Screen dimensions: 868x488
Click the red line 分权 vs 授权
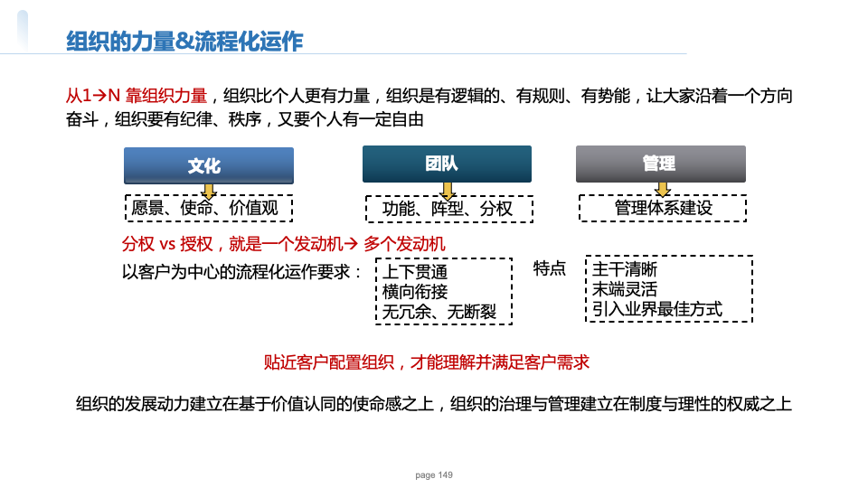point(283,243)
